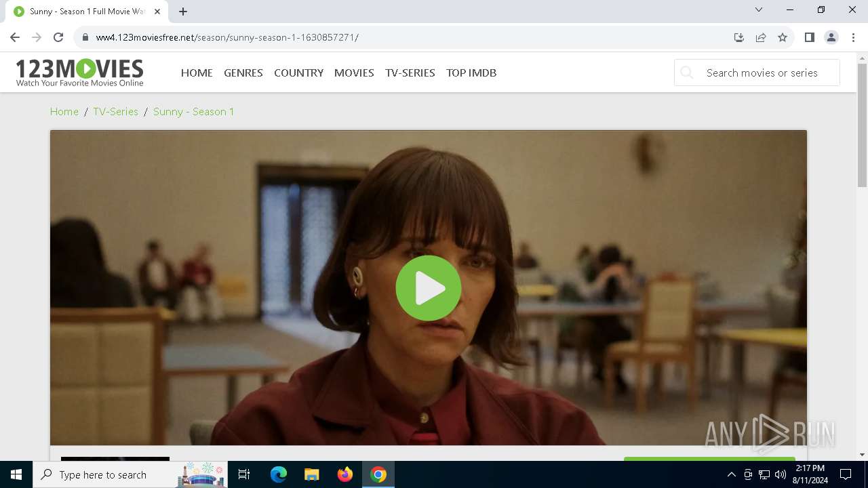The image size is (868, 488).
Task: Open the network tray icon
Action: point(764,474)
